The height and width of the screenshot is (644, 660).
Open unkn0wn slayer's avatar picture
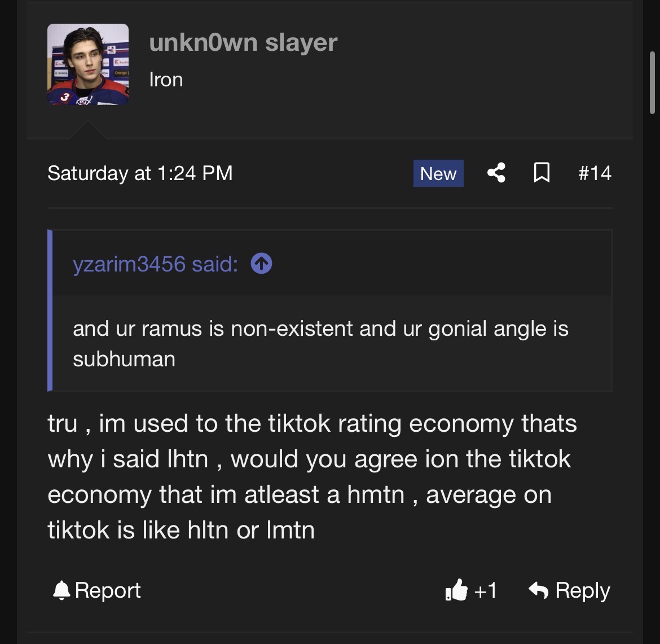[x=88, y=64]
